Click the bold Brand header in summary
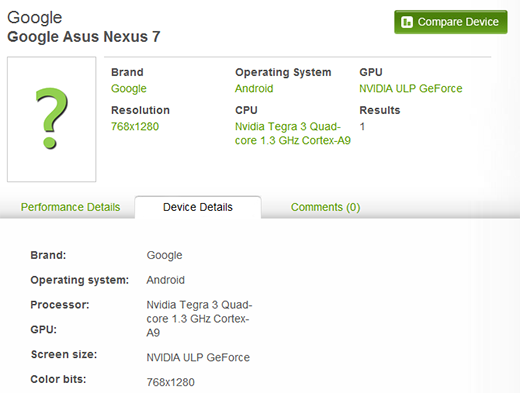 point(127,72)
